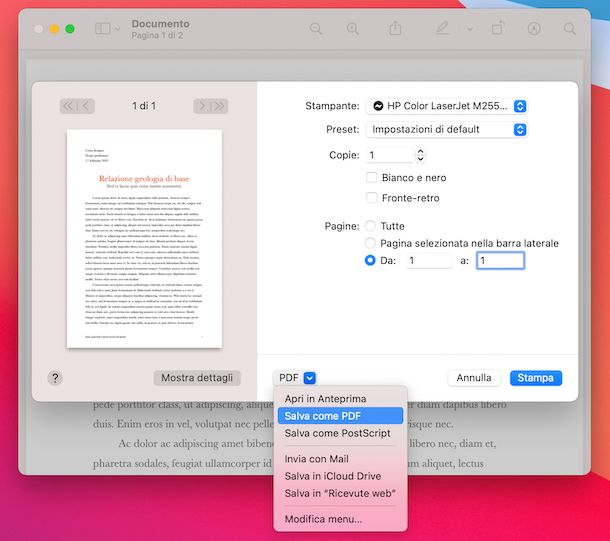Image resolution: width=610 pixels, height=541 pixels.
Task: Click the rotate page toolbar icon
Action: click(498, 28)
